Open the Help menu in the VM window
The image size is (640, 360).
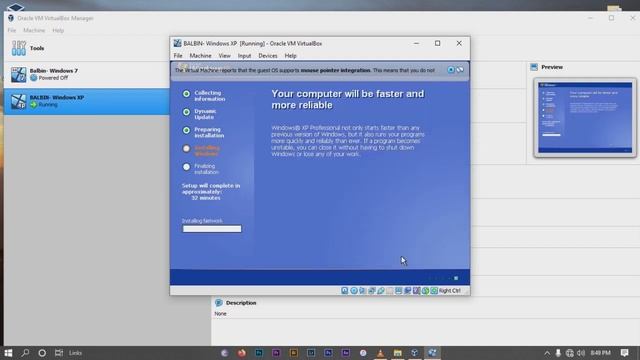tap(290, 56)
